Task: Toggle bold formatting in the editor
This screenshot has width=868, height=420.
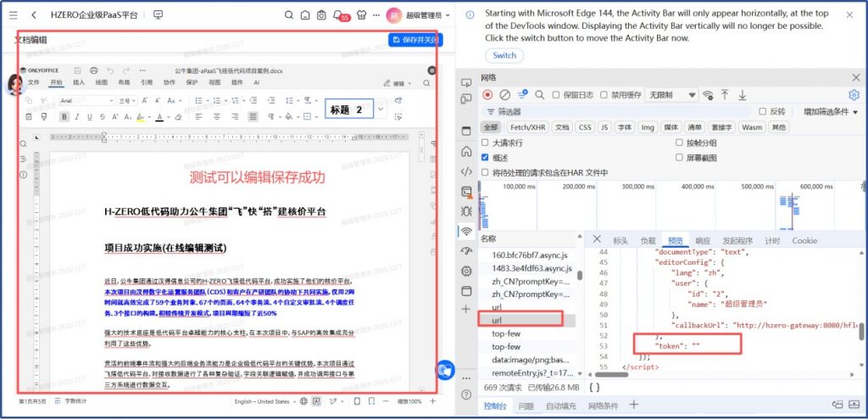Action: [64, 116]
